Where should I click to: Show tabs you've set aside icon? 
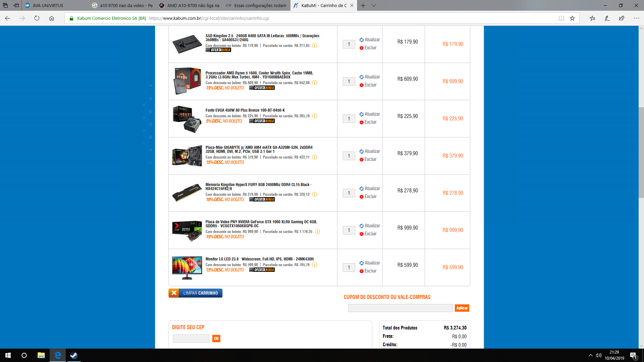5,5
